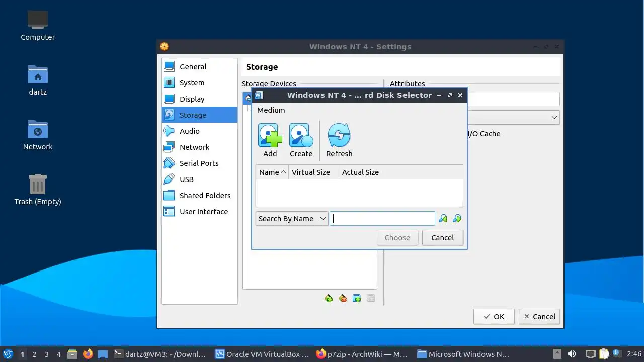Click the greyed-out remove attachment icon

(371, 298)
